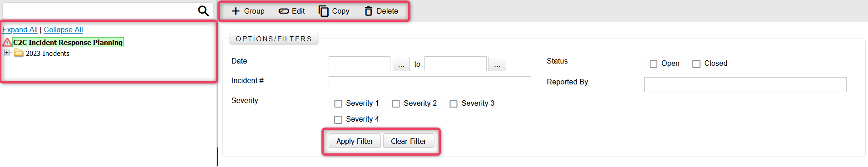Select C2C Incident Response Planning item
This screenshot has width=868, height=167.
(x=68, y=42)
